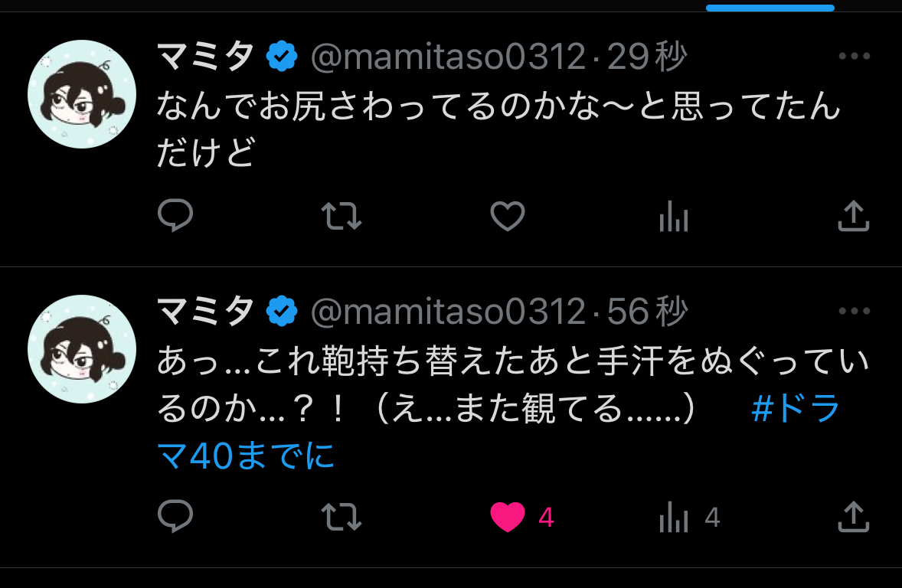Unlike the tweet with 4 likes

508,516
